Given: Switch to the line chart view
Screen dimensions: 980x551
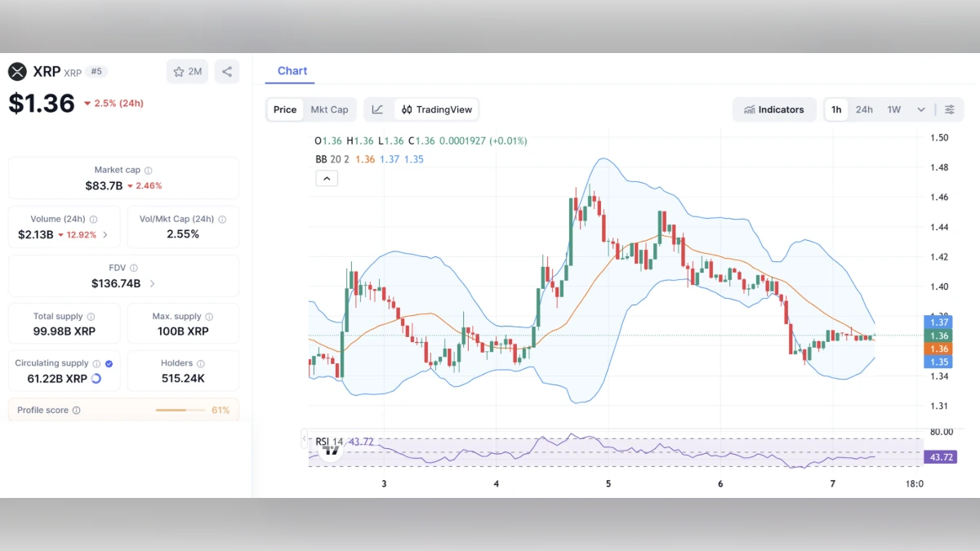Looking at the screenshot, I should pyautogui.click(x=376, y=109).
